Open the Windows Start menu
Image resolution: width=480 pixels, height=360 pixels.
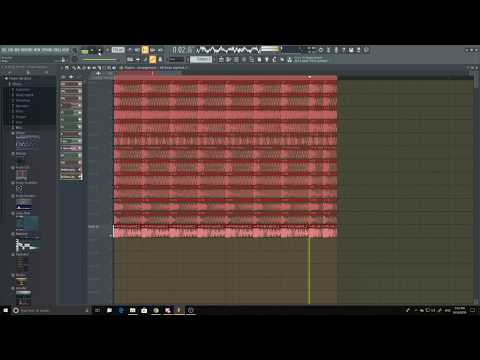point(6,310)
